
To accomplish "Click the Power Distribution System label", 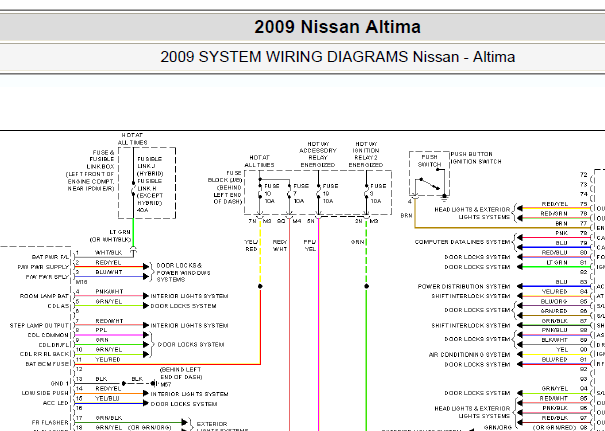I will (464, 287).
